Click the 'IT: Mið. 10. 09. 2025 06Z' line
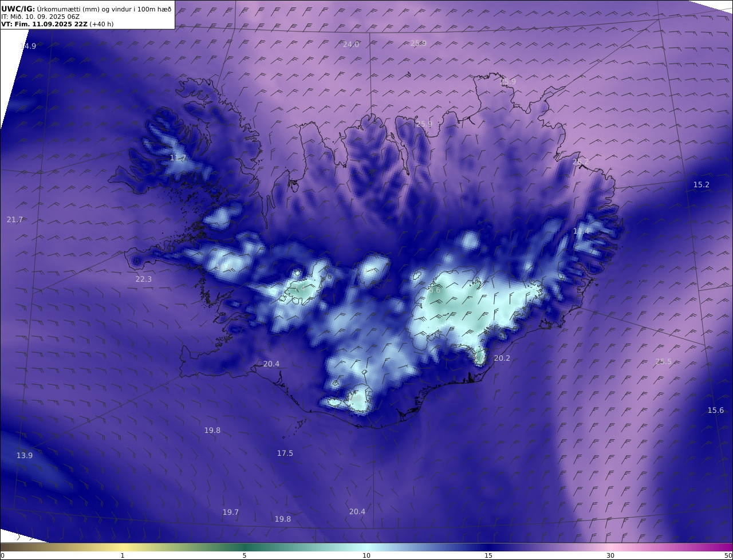The image size is (733, 560). click(40, 17)
